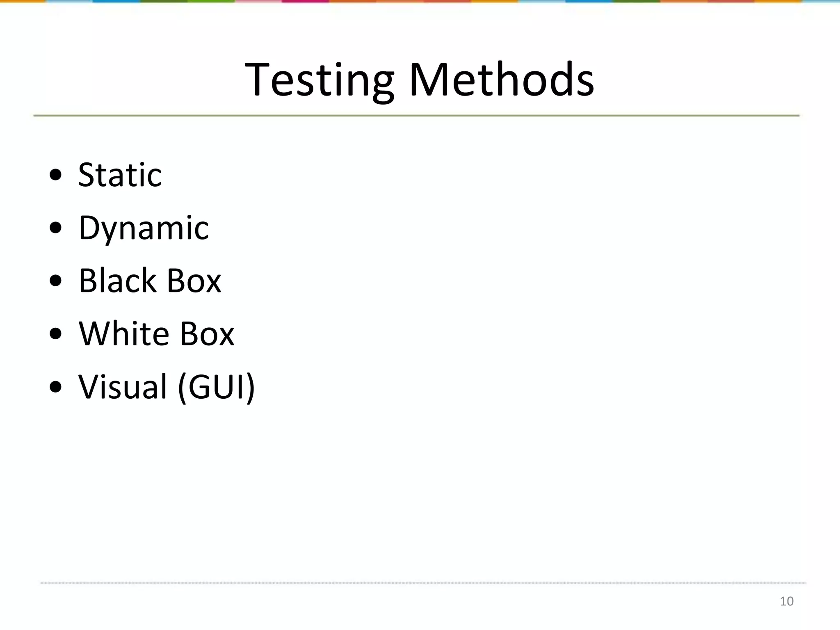Select the White Box list item

click(x=156, y=334)
